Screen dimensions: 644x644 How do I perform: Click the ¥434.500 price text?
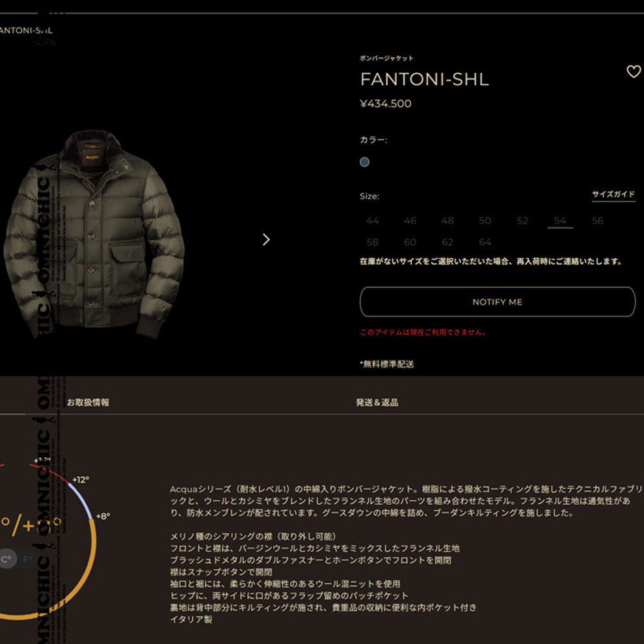pos(385,103)
